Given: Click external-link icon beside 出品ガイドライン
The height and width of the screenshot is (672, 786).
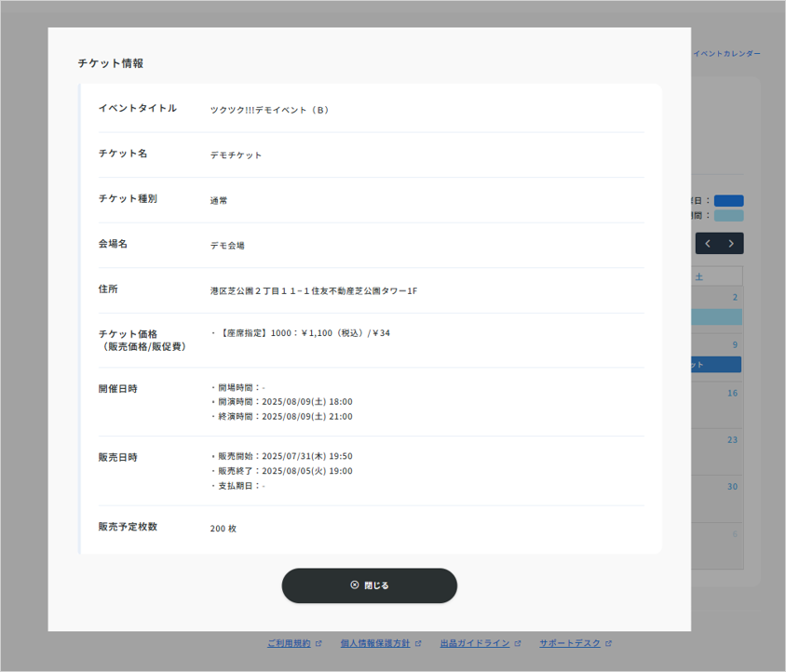Looking at the screenshot, I should coord(518,643).
